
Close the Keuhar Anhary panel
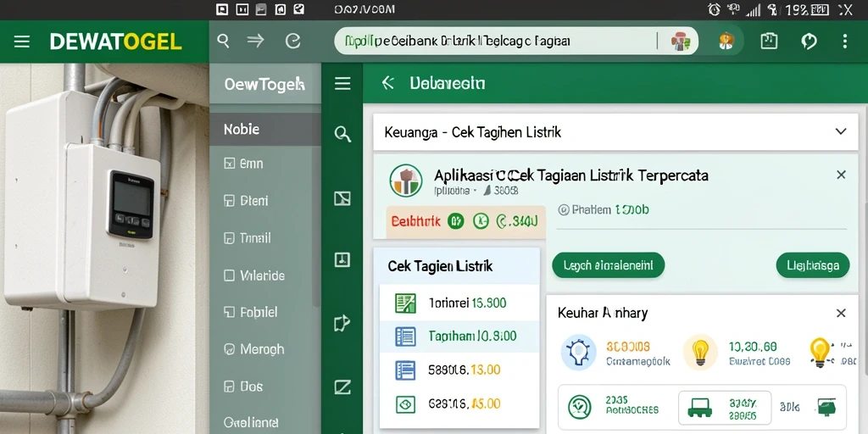tap(841, 314)
